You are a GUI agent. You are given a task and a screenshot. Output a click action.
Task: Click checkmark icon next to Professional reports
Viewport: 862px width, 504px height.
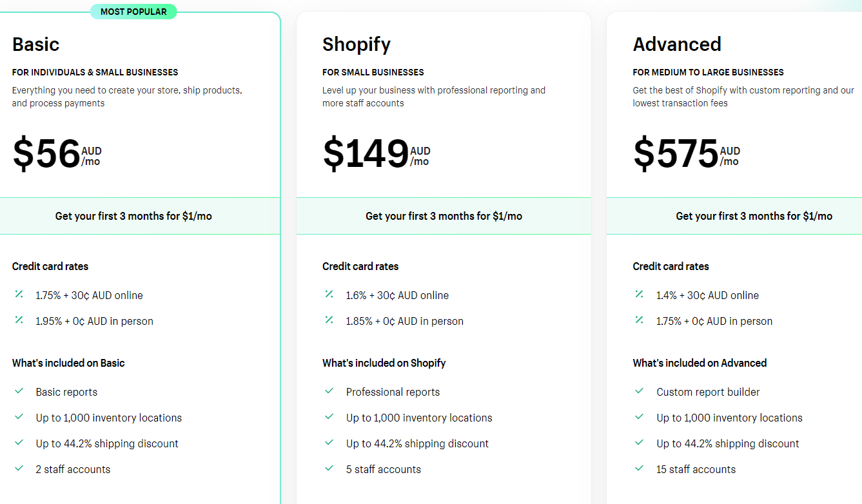point(329,391)
